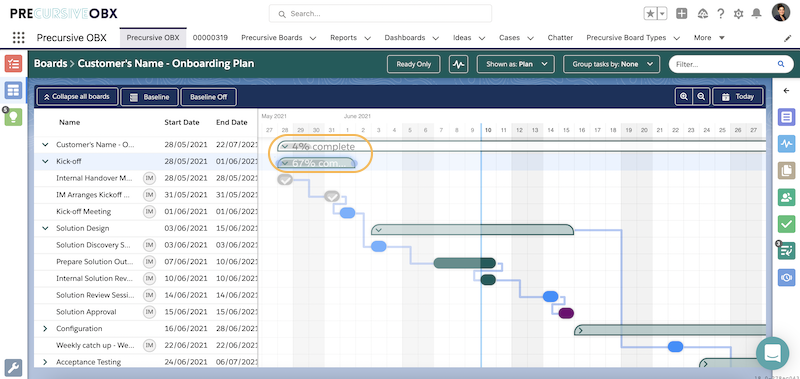The height and width of the screenshot is (379, 800).
Task: Click the global Search field
Action: (x=381, y=14)
